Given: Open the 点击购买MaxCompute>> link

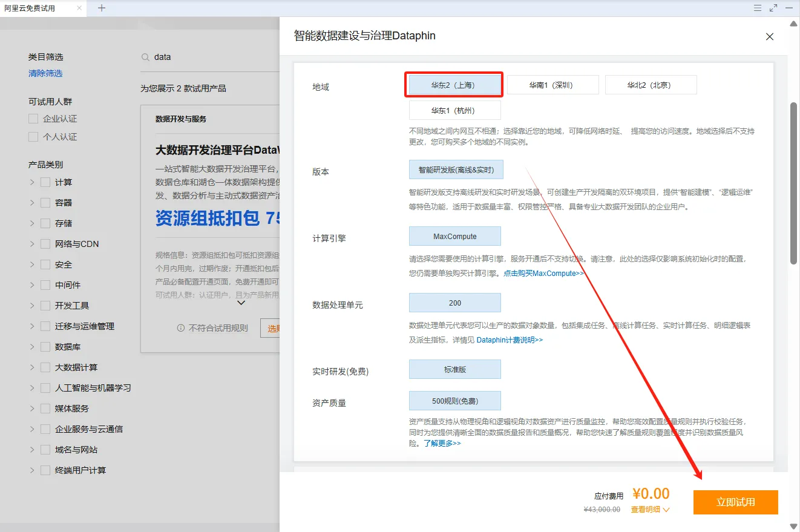Looking at the screenshot, I should click(545, 274).
